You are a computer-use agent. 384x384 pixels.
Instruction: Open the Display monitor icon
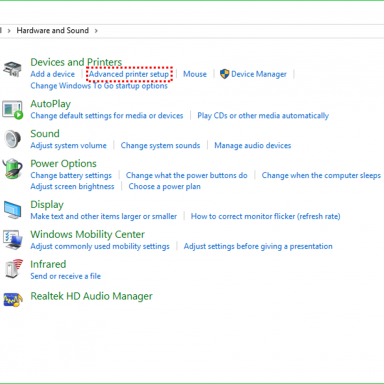(x=12, y=210)
